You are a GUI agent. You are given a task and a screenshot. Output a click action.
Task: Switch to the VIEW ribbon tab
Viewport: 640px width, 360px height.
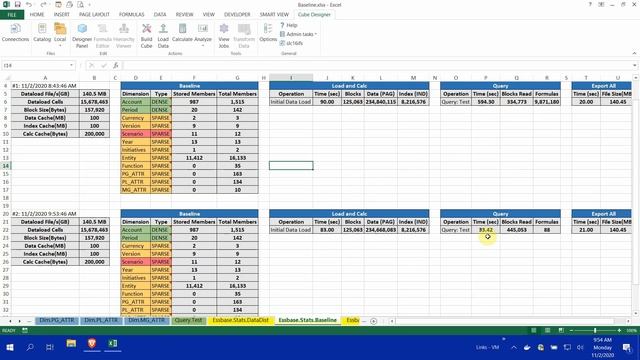(x=209, y=15)
